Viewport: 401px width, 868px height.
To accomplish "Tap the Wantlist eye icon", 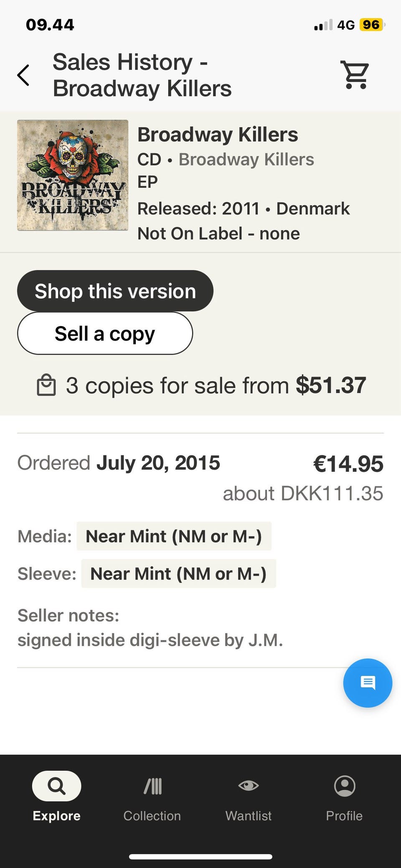I will coord(249,786).
